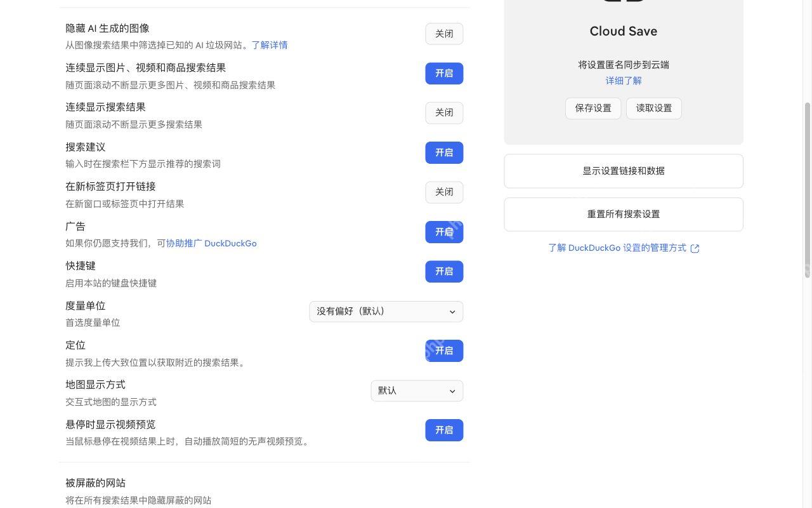Disable 搜索建议 toggle
Screen dimensions: 812x508
pyautogui.click(x=444, y=152)
